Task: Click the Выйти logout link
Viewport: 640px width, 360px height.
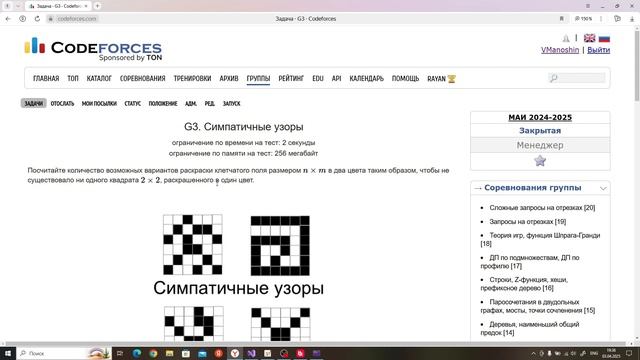Action: click(x=598, y=50)
